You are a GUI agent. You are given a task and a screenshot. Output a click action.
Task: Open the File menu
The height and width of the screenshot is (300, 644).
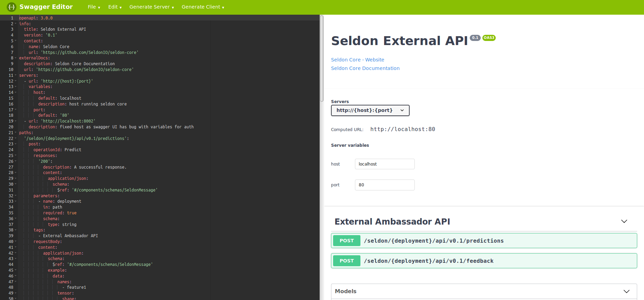pyautogui.click(x=94, y=7)
